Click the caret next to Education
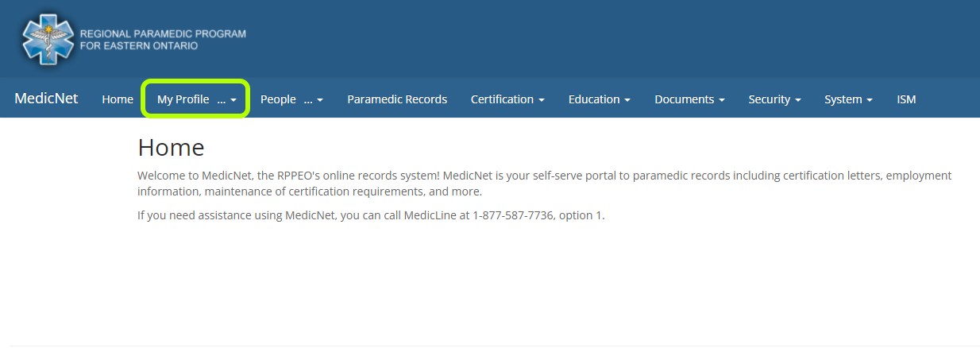 pos(627,100)
